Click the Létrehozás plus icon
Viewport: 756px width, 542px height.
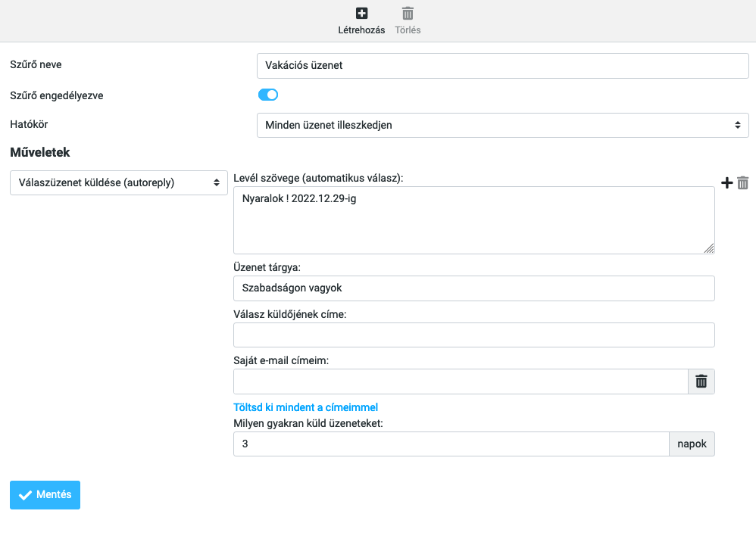[361, 13]
